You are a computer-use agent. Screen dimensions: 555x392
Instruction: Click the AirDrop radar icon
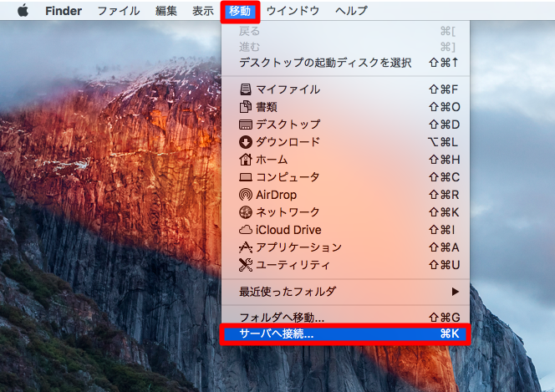pyautogui.click(x=246, y=195)
